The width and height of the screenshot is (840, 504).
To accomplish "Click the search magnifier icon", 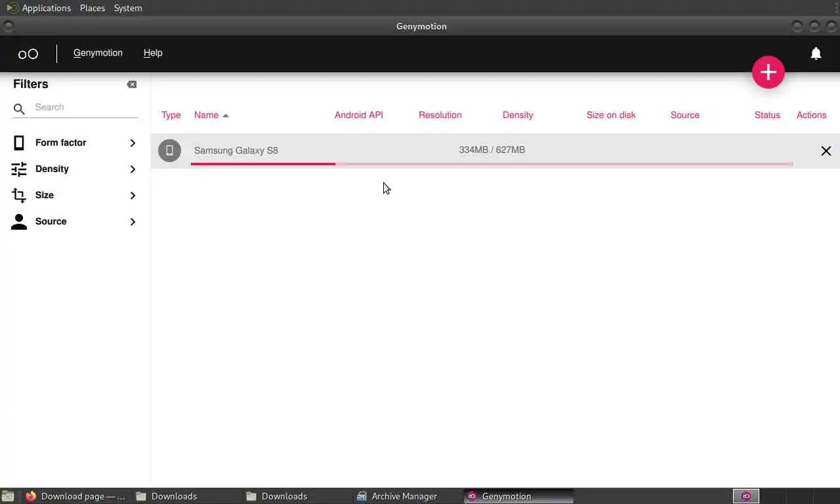I will (x=19, y=109).
